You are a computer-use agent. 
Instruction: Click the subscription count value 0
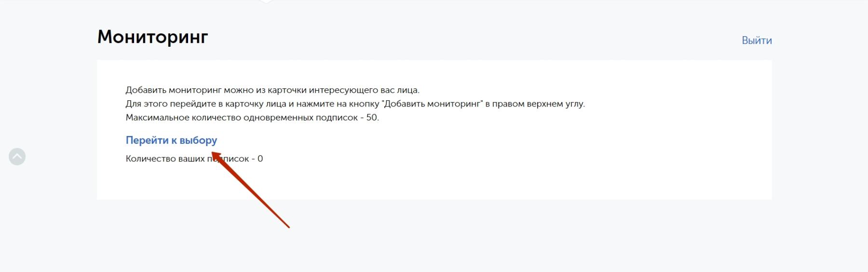point(260,159)
